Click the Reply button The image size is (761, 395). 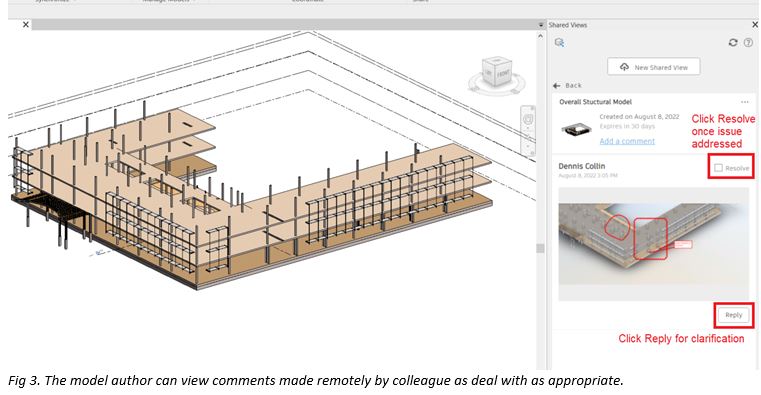click(x=733, y=315)
